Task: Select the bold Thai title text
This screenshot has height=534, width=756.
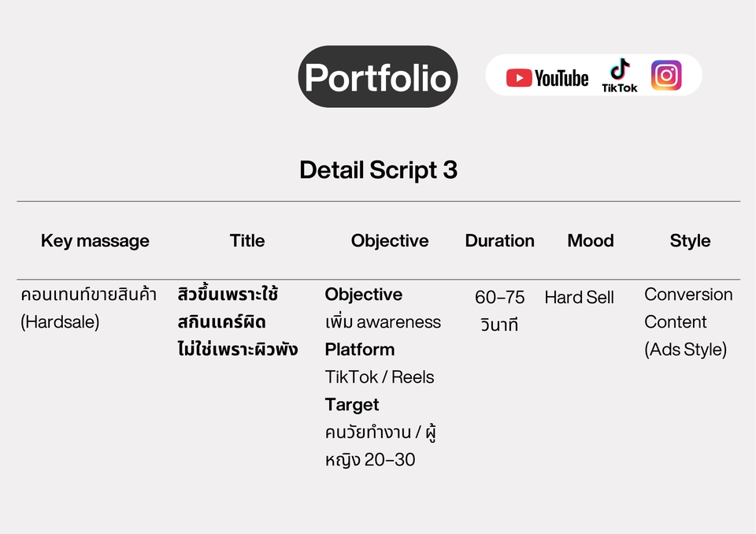Action: click(237, 321)
